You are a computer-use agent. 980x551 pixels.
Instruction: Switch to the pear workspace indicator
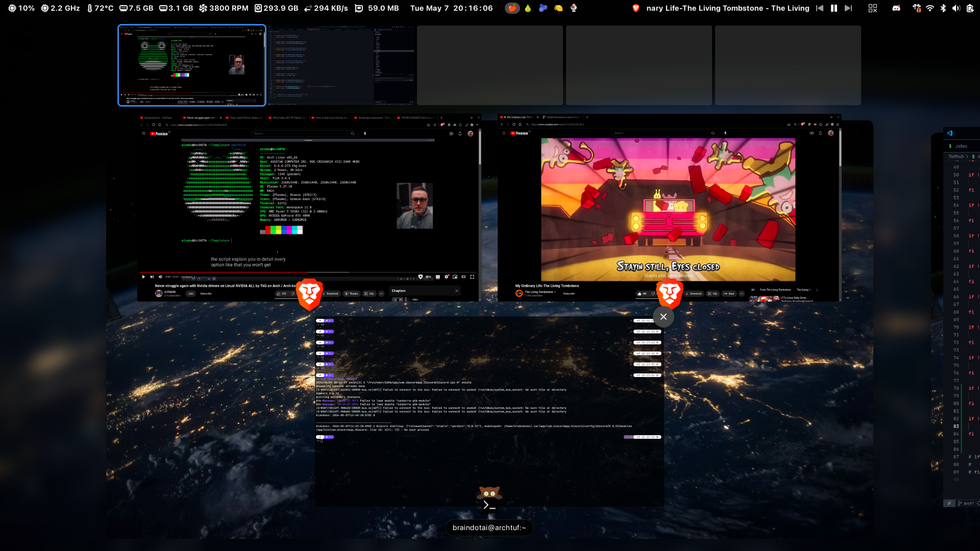click(x=528, y=8)
